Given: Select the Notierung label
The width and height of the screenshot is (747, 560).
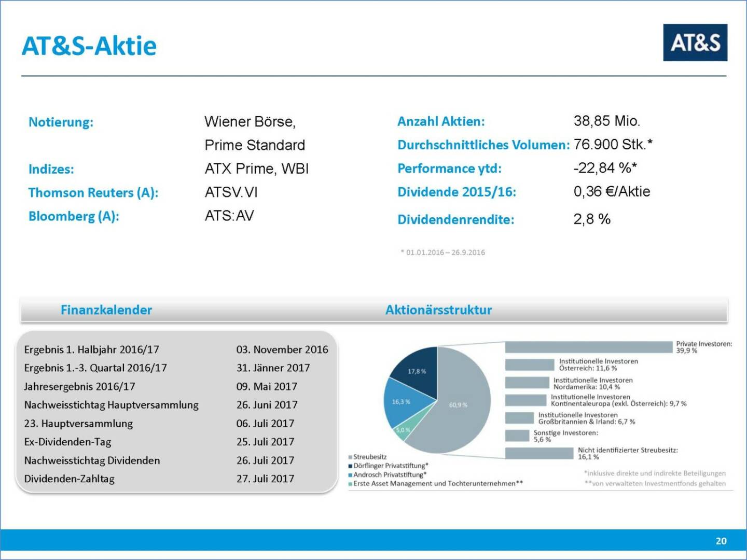Looking at the screenshot, I should coord(61,122).
